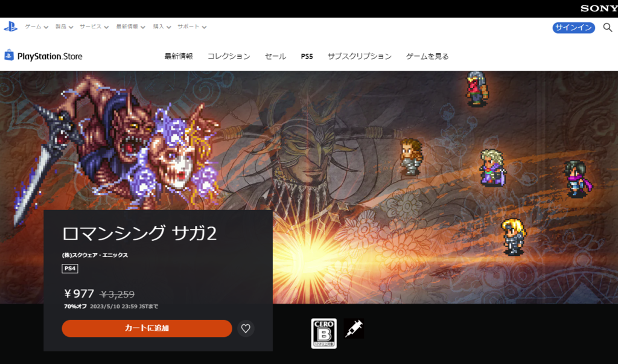Click the カートに追加 button
This screenshot has width=618, height=364.
(147, 328)
